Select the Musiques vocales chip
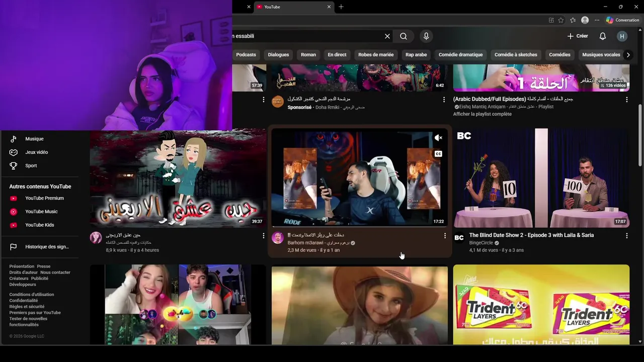The height and width of the screenshot is (362, 644). (601, 55)
